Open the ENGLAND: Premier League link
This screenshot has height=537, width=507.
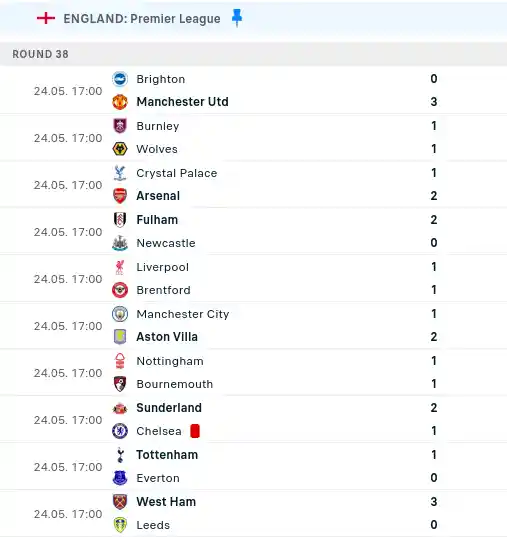pos(142,19)
